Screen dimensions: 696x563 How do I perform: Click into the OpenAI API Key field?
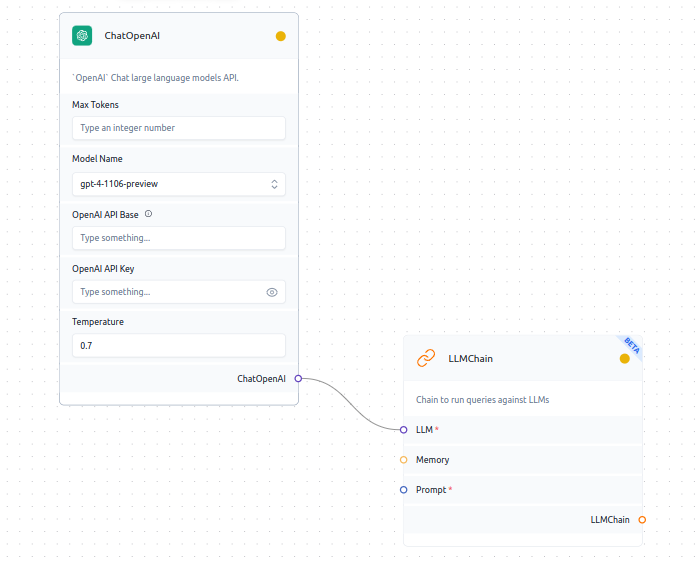(165, 292)
